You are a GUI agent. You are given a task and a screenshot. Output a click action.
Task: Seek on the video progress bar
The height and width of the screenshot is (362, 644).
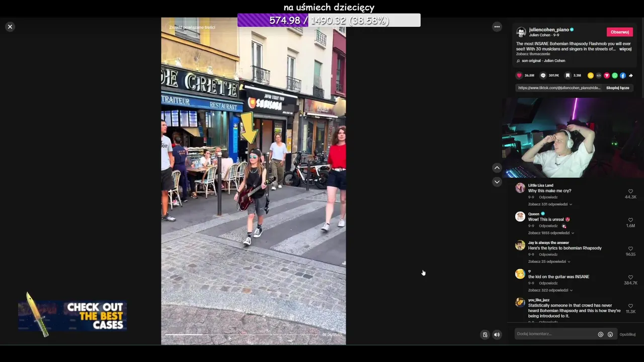pos(243,334)
